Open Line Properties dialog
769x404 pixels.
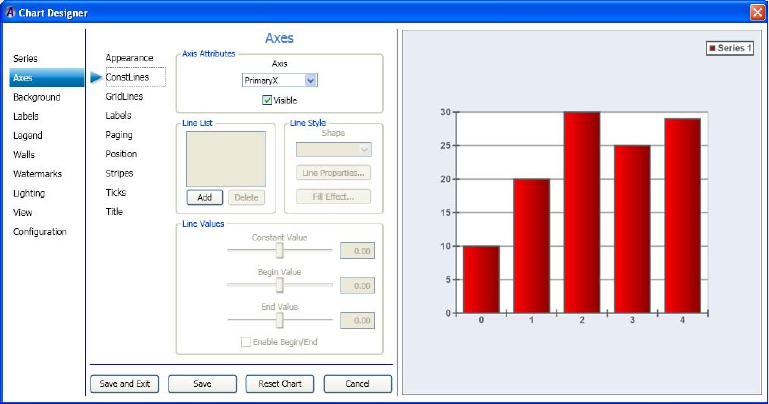(x=333, y=173)
